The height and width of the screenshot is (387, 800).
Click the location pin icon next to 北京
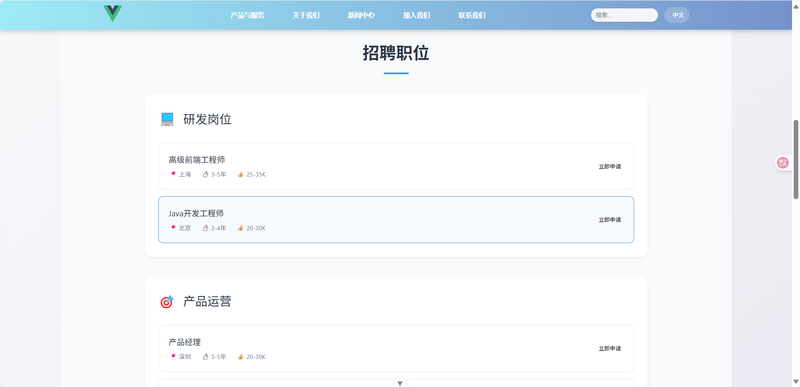[173, 227]
